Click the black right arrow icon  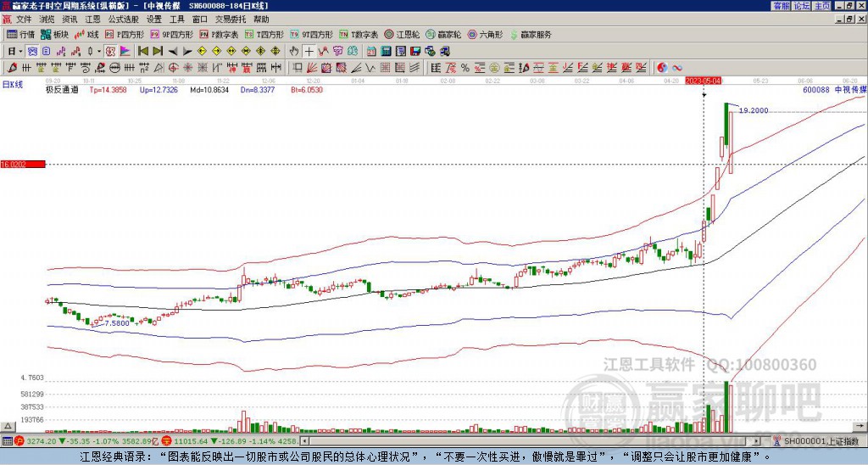(187, 52)
